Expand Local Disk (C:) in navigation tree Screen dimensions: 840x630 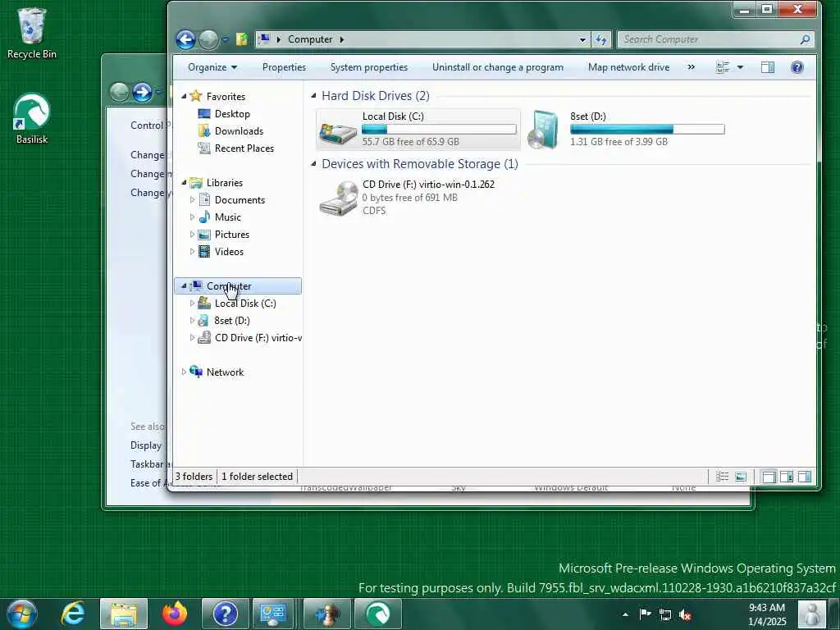coord(192,304)
